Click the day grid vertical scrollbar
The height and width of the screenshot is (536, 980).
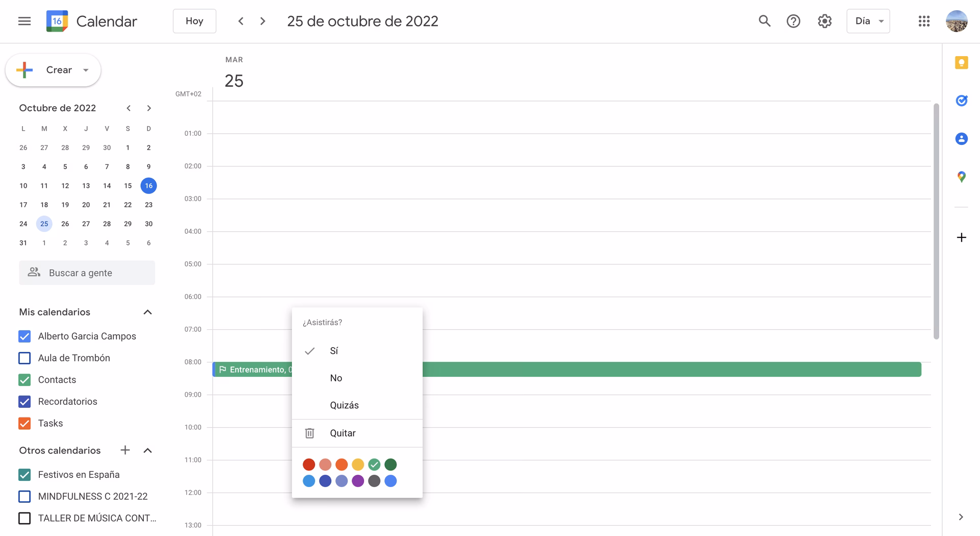[936, 221]
